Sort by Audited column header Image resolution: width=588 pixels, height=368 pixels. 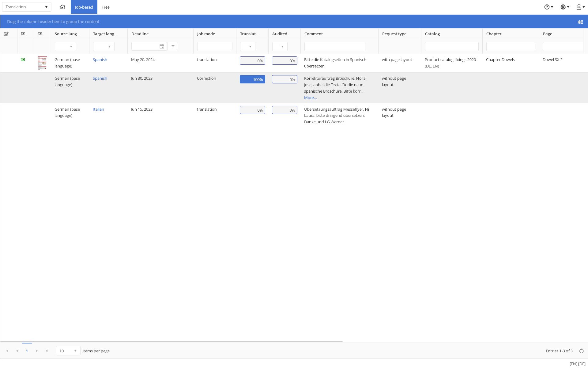point(280,34)
